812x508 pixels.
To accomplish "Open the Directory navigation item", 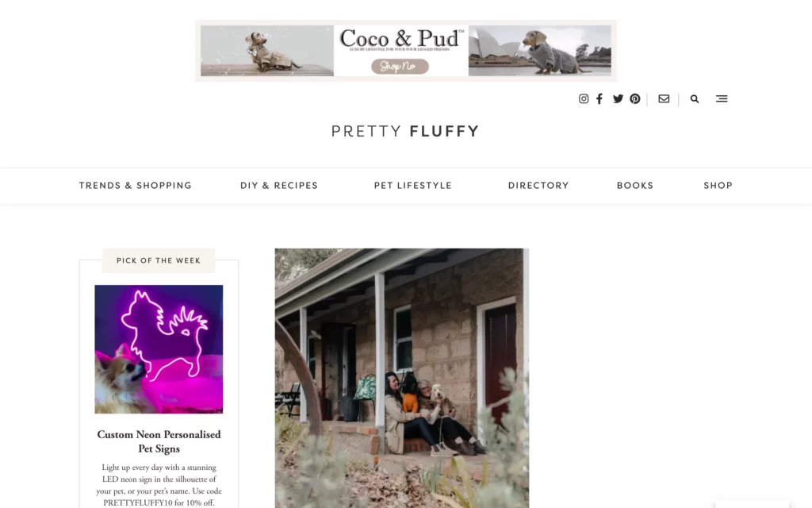I will coord(538,186).
